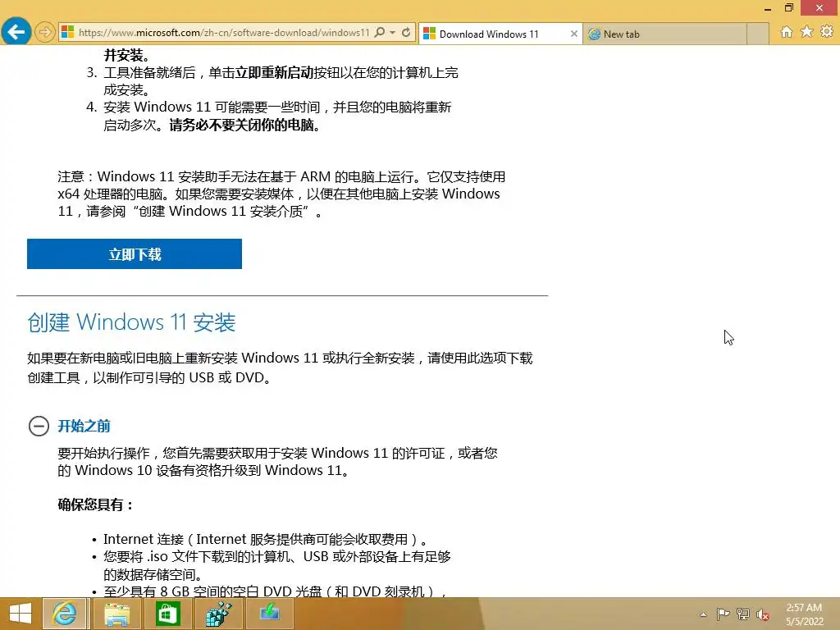This screenshot has height=630, width=840.
Task: Open a new blank tab button
Action: point(757,34)
